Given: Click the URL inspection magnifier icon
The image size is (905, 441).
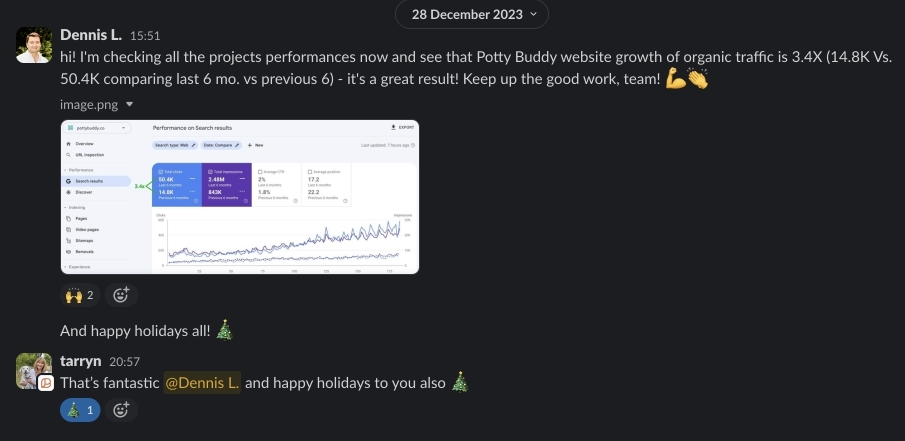Looking at the screenshot, I should pyautogui.click(x=67, y=155).
